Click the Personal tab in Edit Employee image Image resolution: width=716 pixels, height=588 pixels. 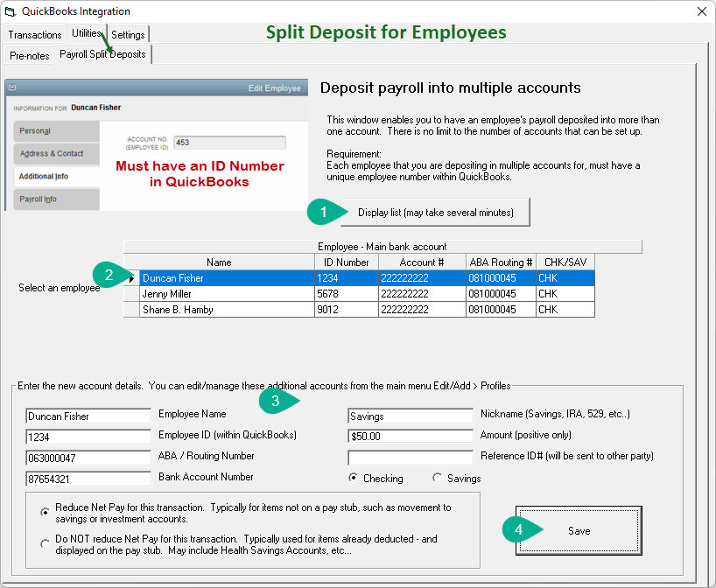point(57,131)
